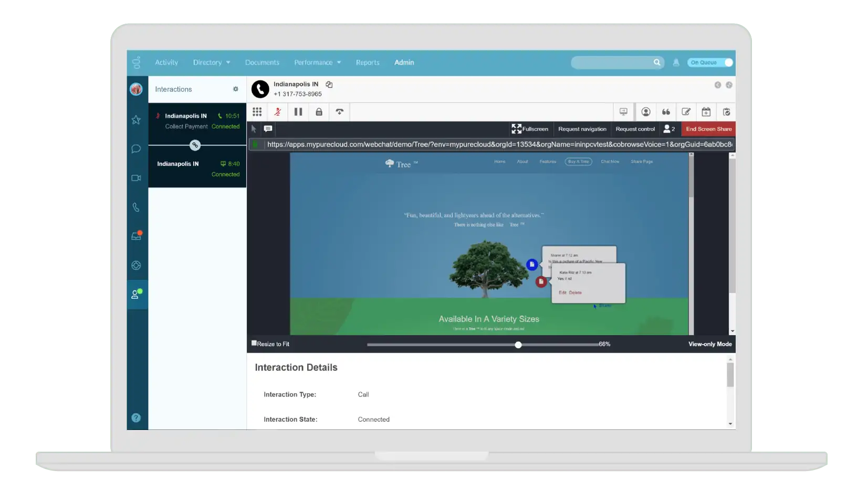868x501 pixels.
Task: Open the dialpad grid icon
Action: (257, 112)
